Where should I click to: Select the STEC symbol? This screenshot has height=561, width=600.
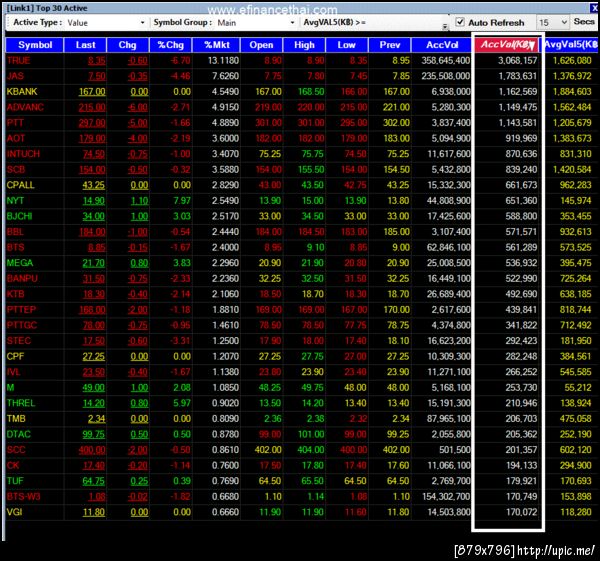click(18, 341)
